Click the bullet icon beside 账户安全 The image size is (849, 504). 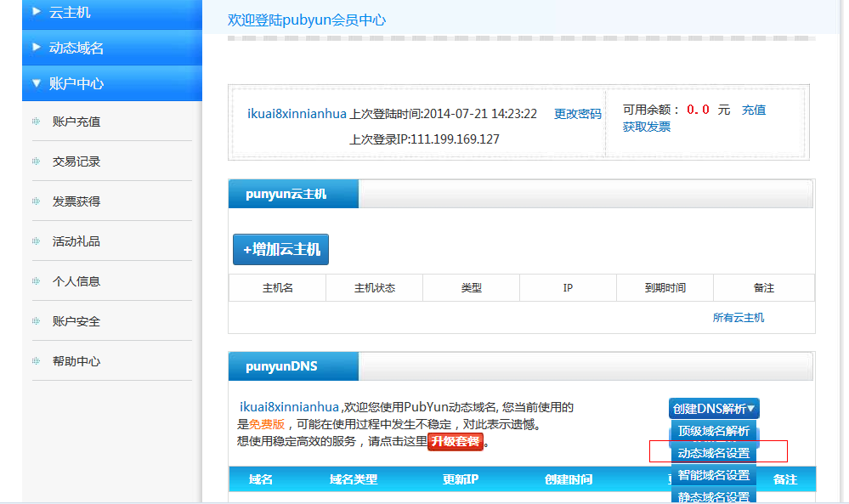(x=37, y=321)
